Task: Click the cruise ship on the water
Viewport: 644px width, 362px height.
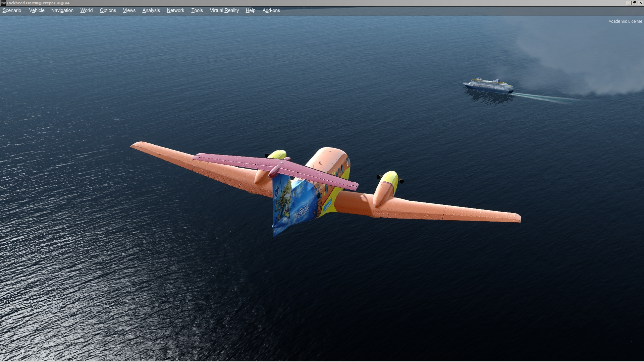Action: point(488,85)
